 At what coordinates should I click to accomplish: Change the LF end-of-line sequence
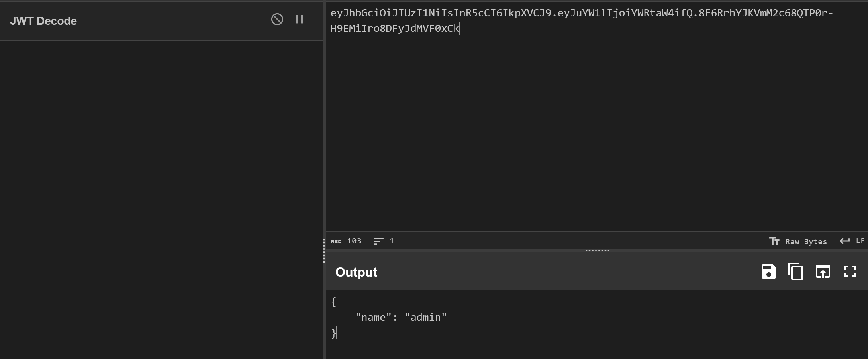(x=852, y=241)
